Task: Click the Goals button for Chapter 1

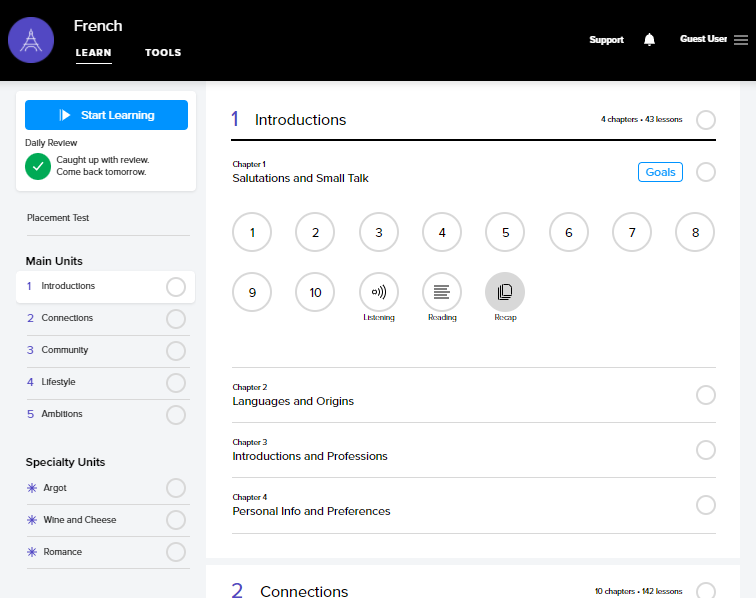Action: tap(660, 172)
